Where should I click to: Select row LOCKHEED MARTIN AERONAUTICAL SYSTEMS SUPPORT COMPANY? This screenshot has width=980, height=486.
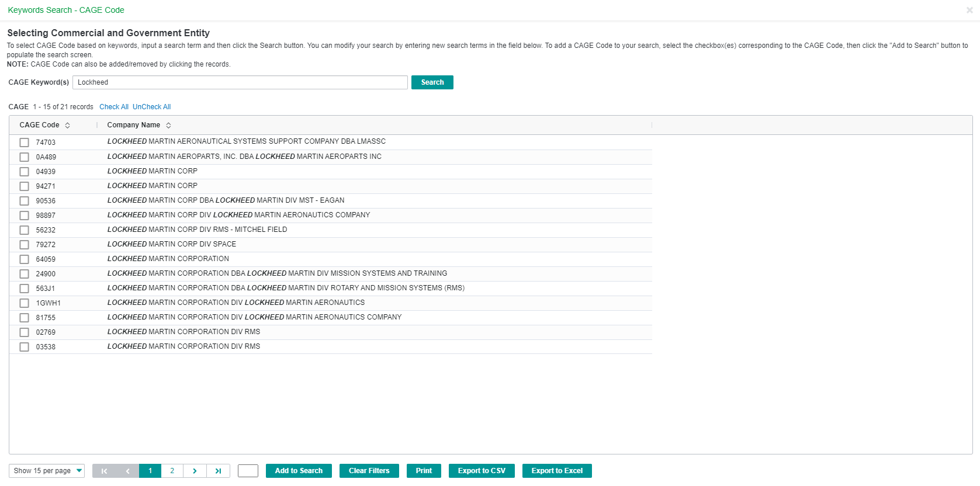click(331, 143)
